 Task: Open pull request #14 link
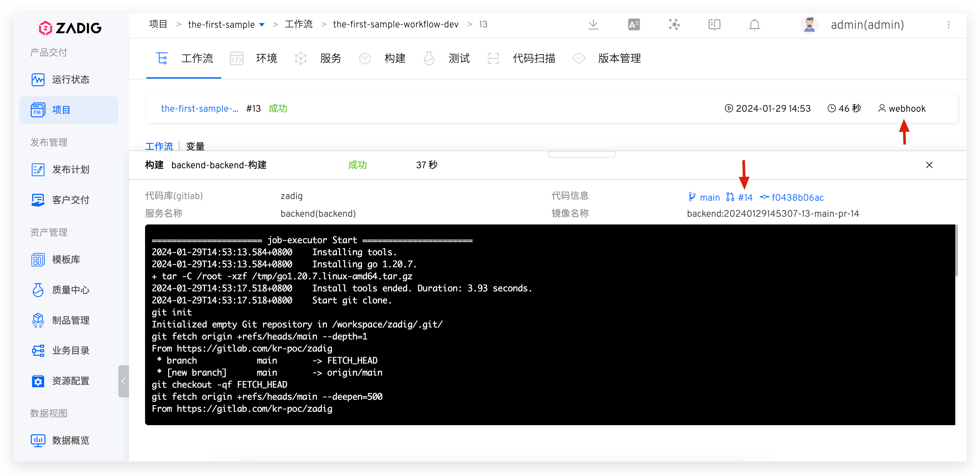coord(745,197)
